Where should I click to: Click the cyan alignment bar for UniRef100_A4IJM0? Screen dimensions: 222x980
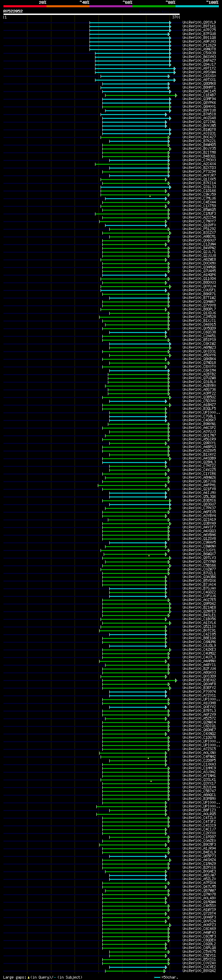click(138, 493)
